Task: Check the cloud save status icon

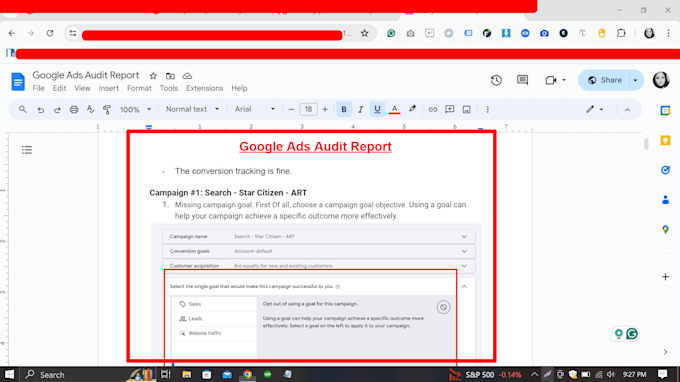Action: pos(187,76)
